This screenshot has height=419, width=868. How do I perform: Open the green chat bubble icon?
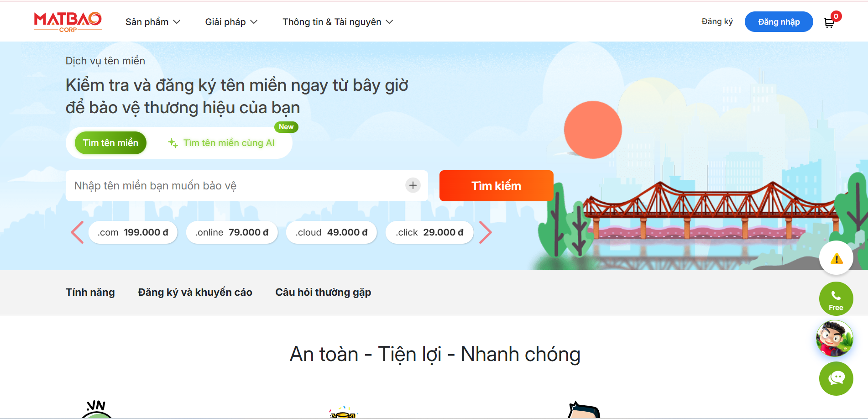(x=836, y=379)
